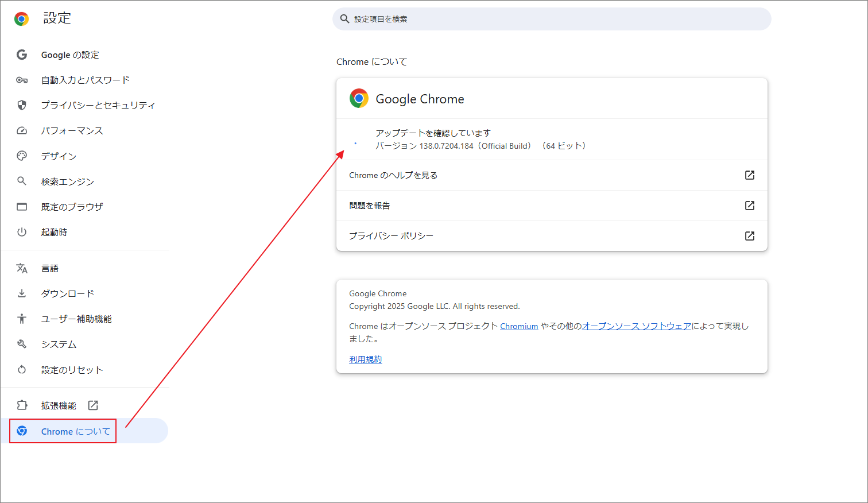Click the download arrow icon for ダウンロード
This screenshot has height=503, width=868.
pos(22,293)
